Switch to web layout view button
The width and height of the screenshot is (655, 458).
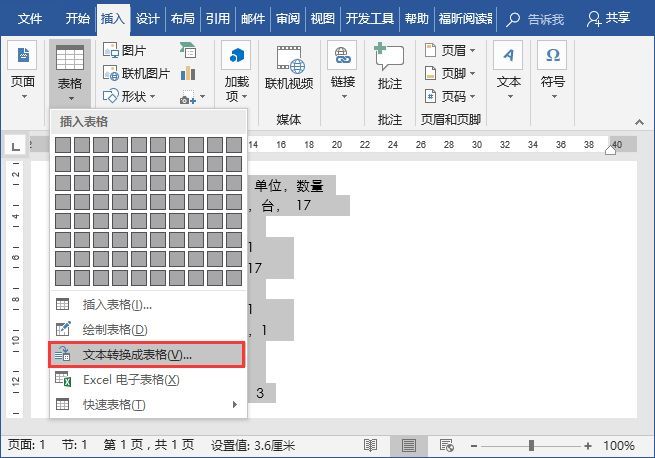click(447, 445)
